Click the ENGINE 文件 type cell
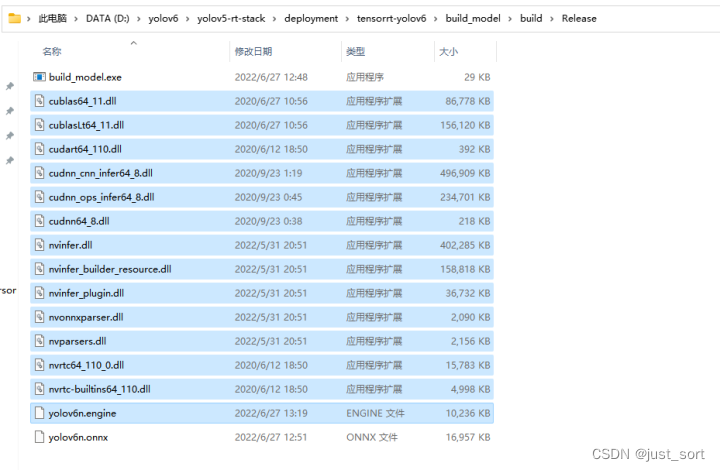This screenshot has width=720, height=471. tap(375, 413)
